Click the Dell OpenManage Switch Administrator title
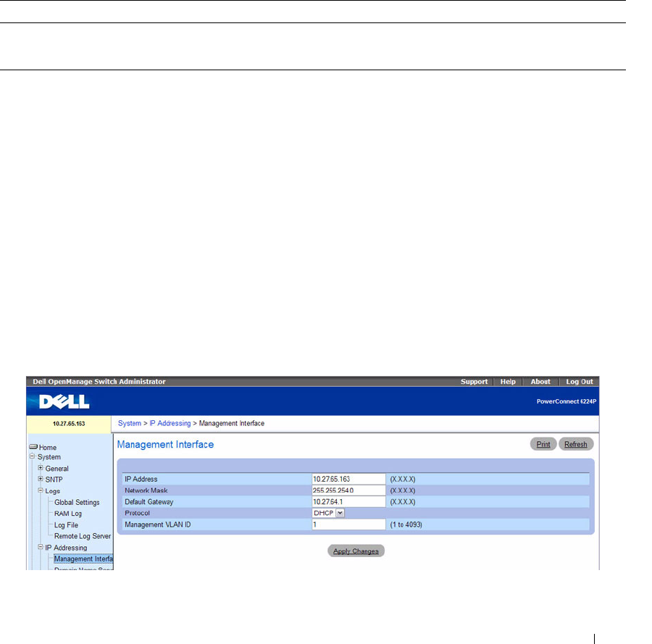 (99, 382)
